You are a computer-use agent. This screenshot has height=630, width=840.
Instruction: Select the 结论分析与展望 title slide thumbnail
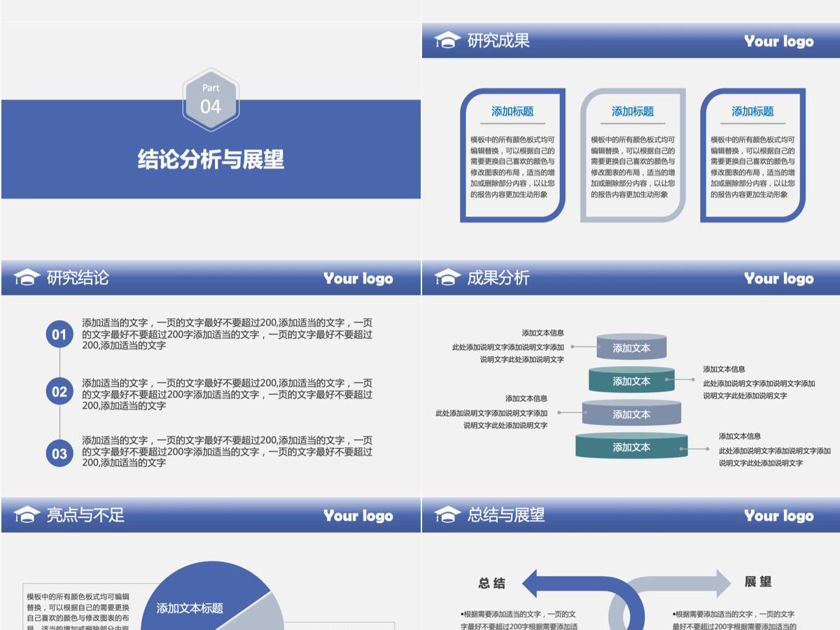pyautogui.click(x=211, y=129)
